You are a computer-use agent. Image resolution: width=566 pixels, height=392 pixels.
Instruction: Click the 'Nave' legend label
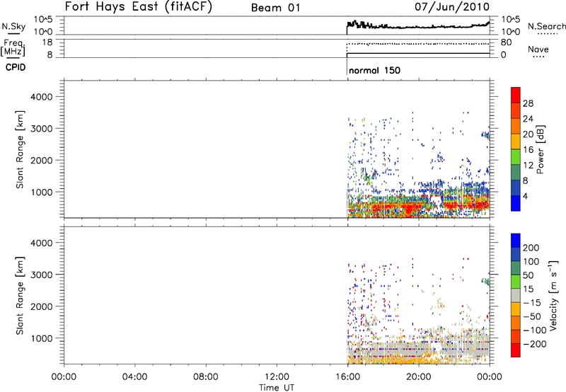(538, 49)
